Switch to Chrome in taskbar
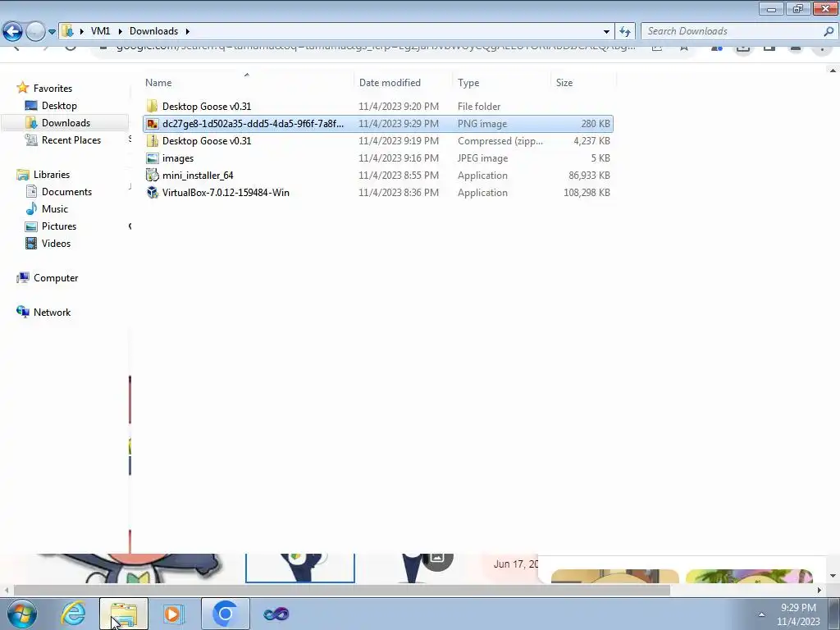 [x=225, y=614]
